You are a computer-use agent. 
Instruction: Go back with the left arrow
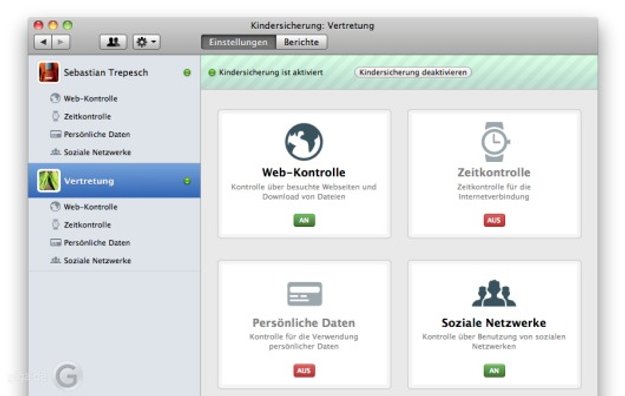pyautogui.click(x=43, y=42)
